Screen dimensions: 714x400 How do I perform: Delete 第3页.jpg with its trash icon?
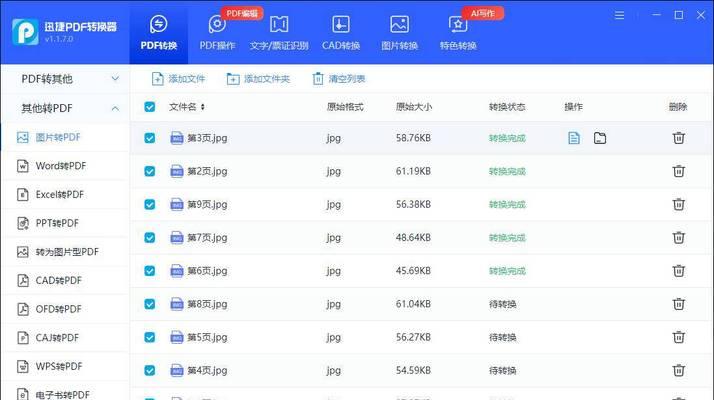678,138
